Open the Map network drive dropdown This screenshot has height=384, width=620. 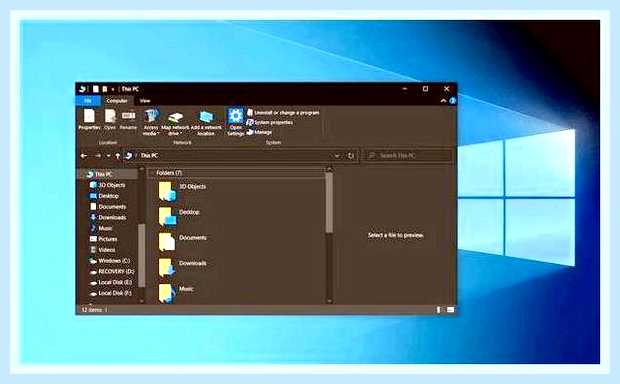(175, 123)
